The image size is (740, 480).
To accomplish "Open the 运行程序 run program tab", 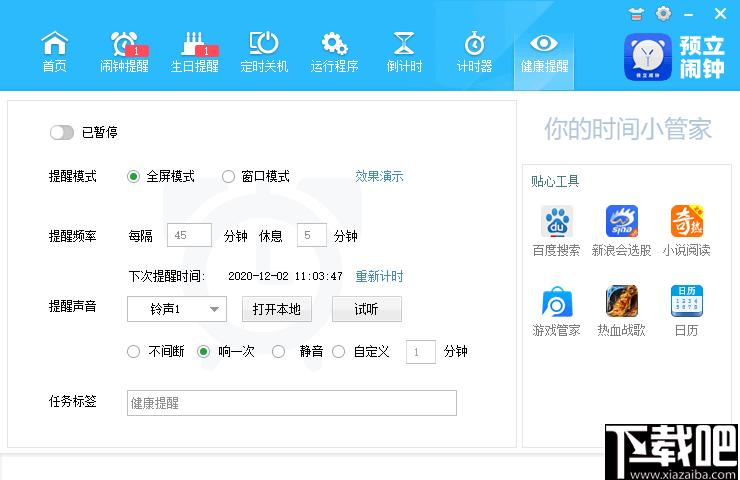I will click(334, 52).
